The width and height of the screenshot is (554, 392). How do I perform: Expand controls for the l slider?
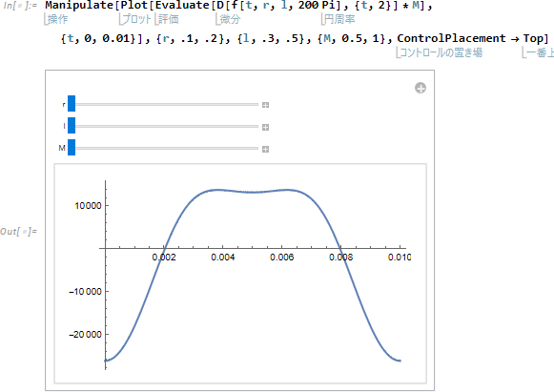[x=265, y=127]
